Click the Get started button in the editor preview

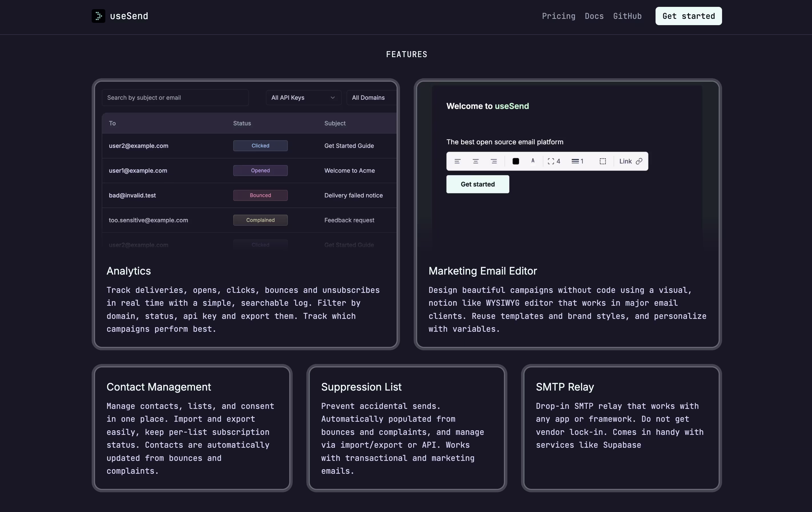point(477,184)
